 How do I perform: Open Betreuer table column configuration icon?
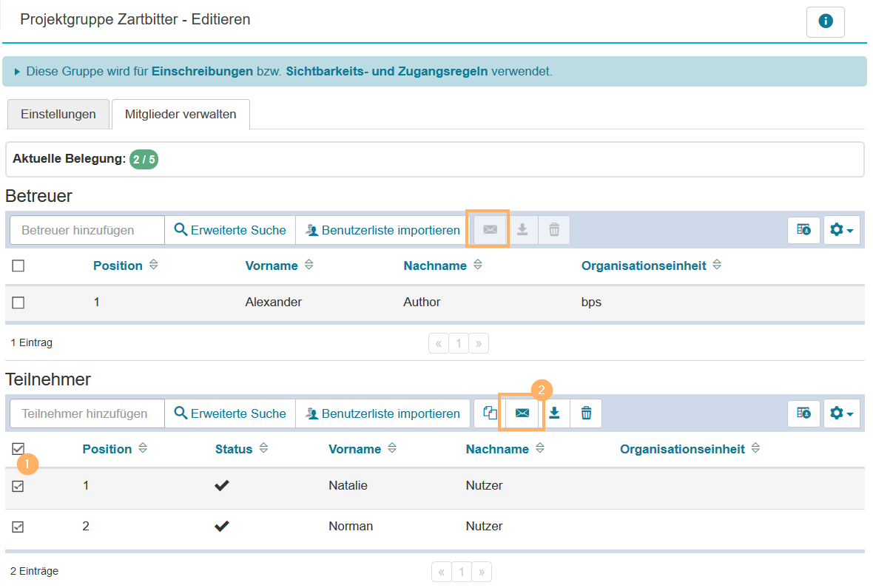[803, 230]
